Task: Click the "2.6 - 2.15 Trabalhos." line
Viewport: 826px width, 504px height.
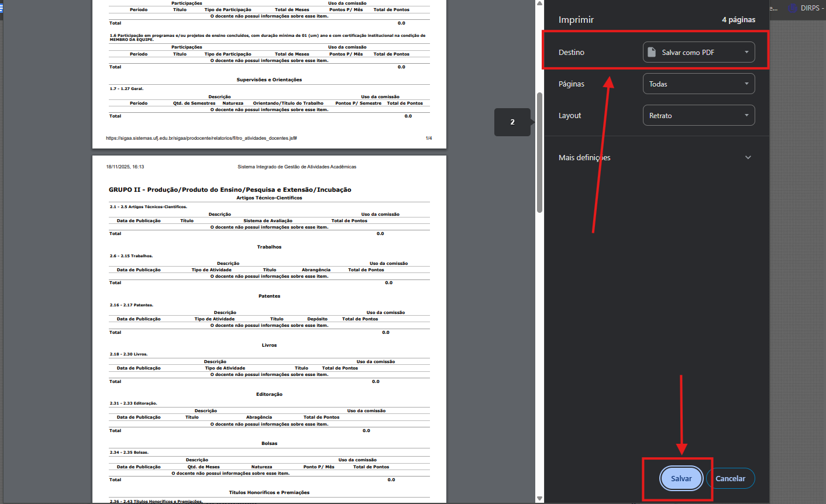Action: pos(131,256)
